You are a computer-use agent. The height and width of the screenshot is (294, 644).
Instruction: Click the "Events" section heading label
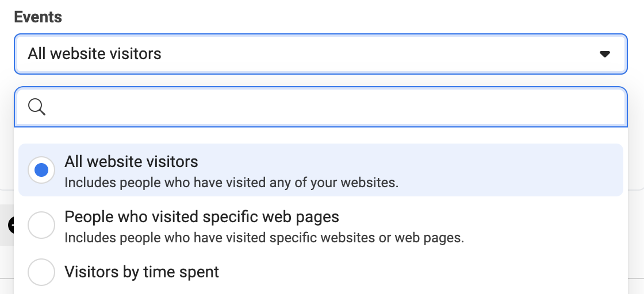point(38,17)
